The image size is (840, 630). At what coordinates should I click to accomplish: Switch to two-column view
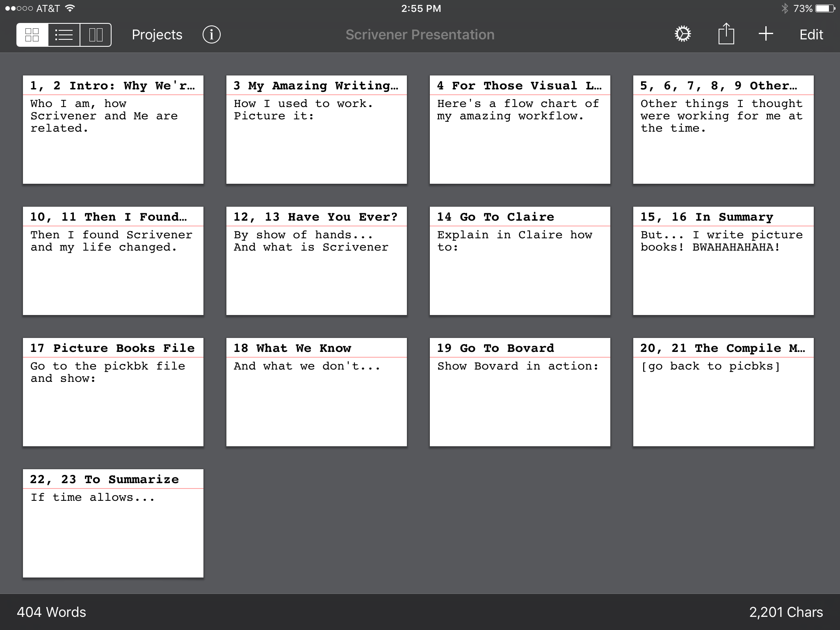click(96, 35)
